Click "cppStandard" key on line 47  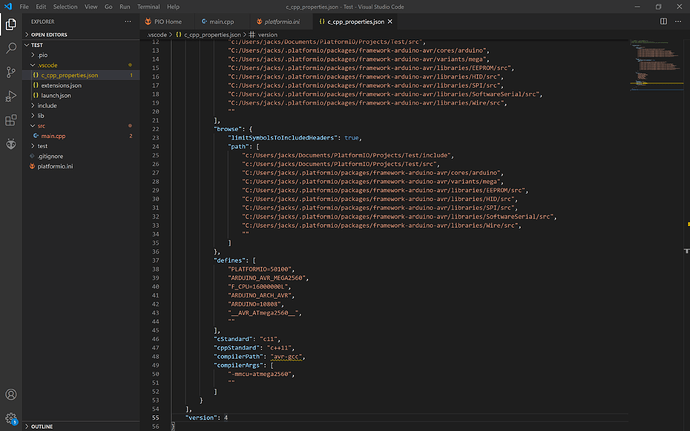237,348
